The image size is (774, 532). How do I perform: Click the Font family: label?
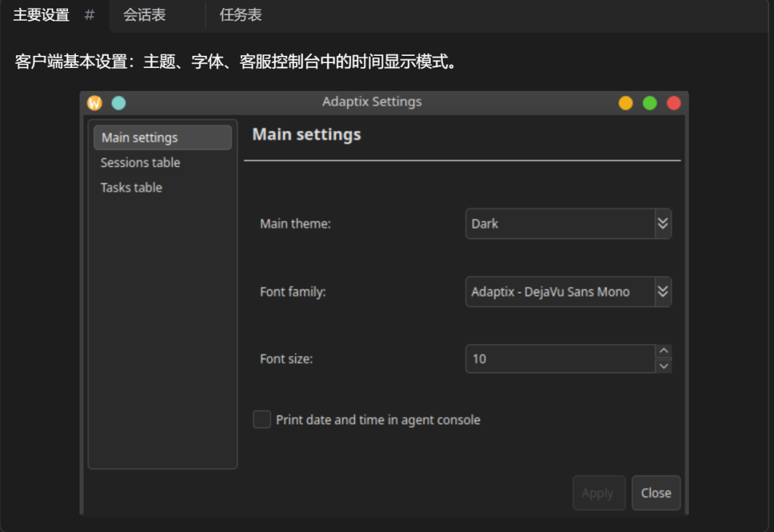pyautogui.click(x=292, y=292)
